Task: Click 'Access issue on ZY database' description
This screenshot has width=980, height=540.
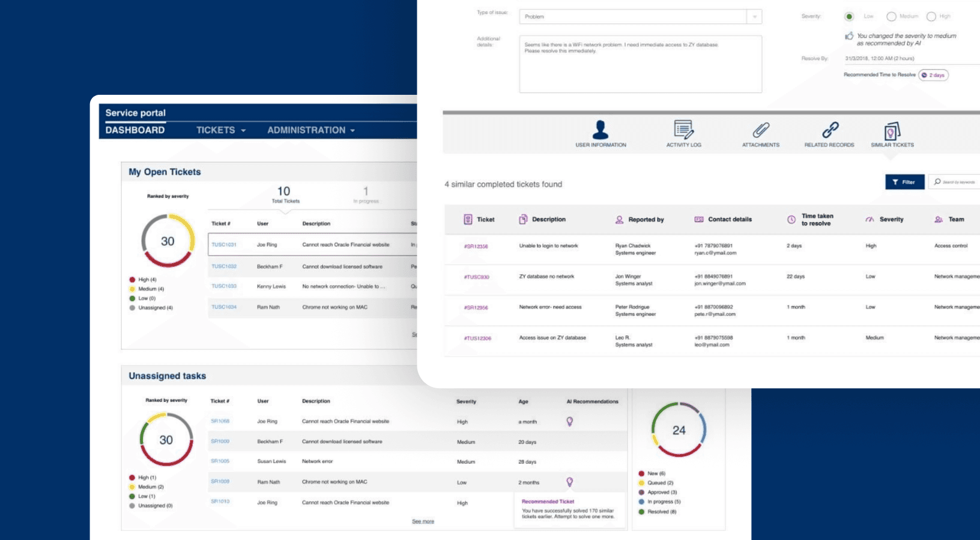Action: [x=552, y=338]
